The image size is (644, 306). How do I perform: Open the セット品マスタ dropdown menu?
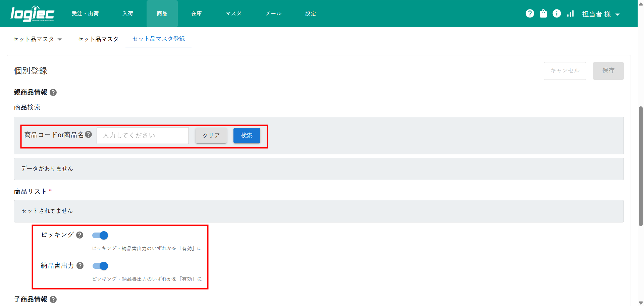(x=37, y=39)
